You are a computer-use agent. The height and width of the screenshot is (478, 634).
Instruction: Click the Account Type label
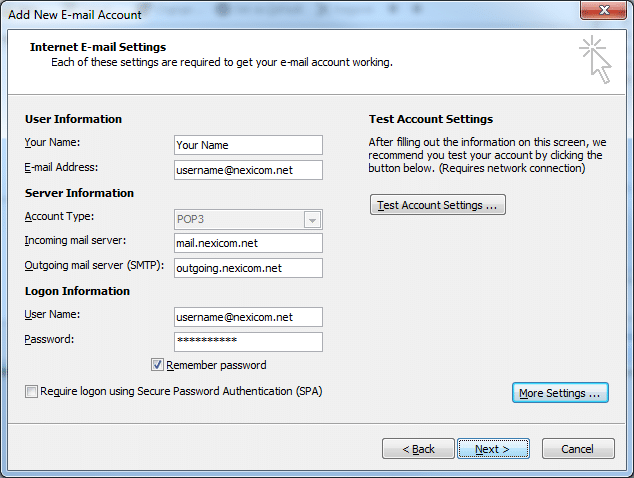point(59,217)
